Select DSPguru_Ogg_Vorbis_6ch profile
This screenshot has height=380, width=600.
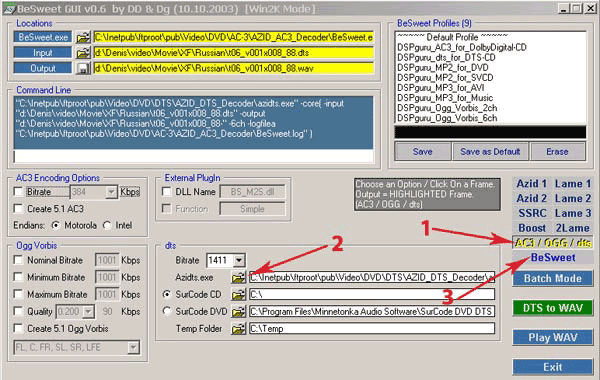(490, 118)
